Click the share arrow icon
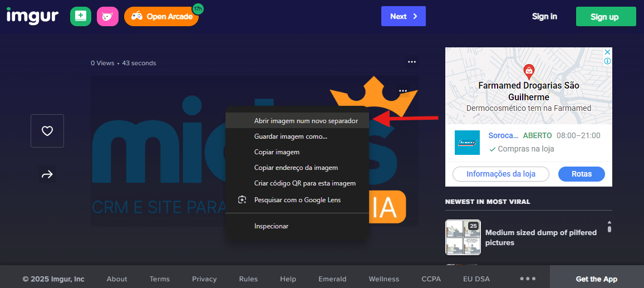This screenshot has height=288, width=644. click(x=47, y=174)
